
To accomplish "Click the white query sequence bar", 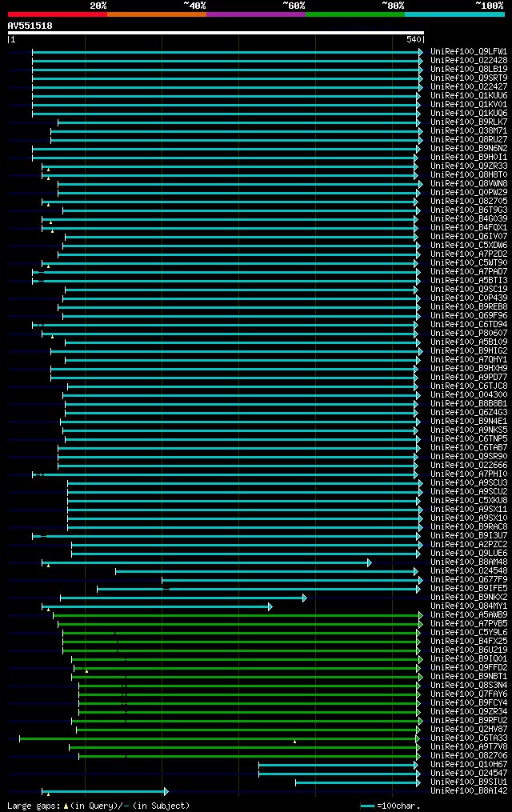I will click(216, 33).
